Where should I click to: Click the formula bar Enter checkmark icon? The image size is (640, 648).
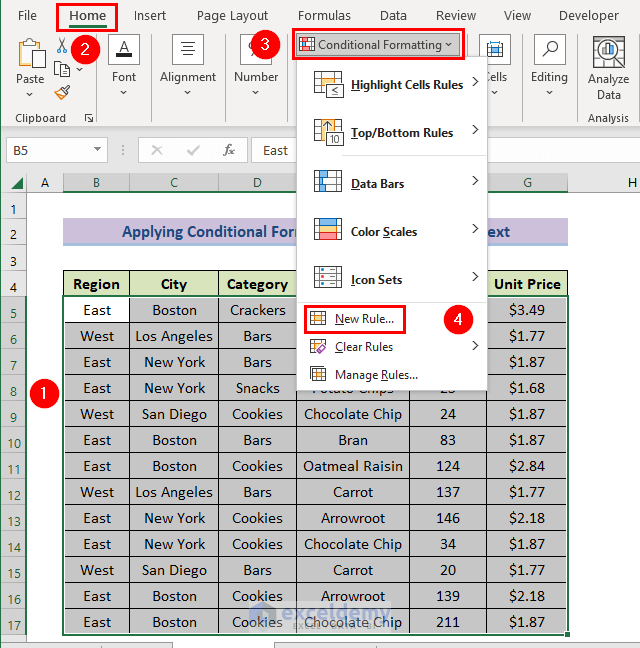tap(193, 150)
